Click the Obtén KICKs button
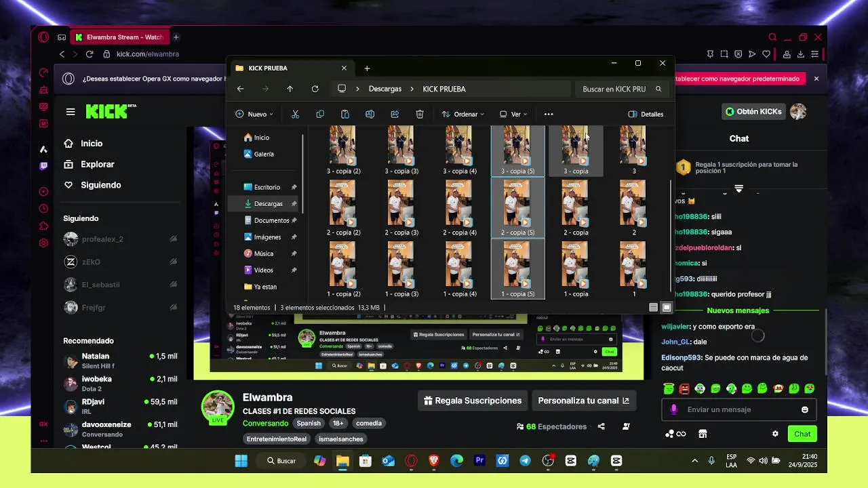 tap(753, 111)
